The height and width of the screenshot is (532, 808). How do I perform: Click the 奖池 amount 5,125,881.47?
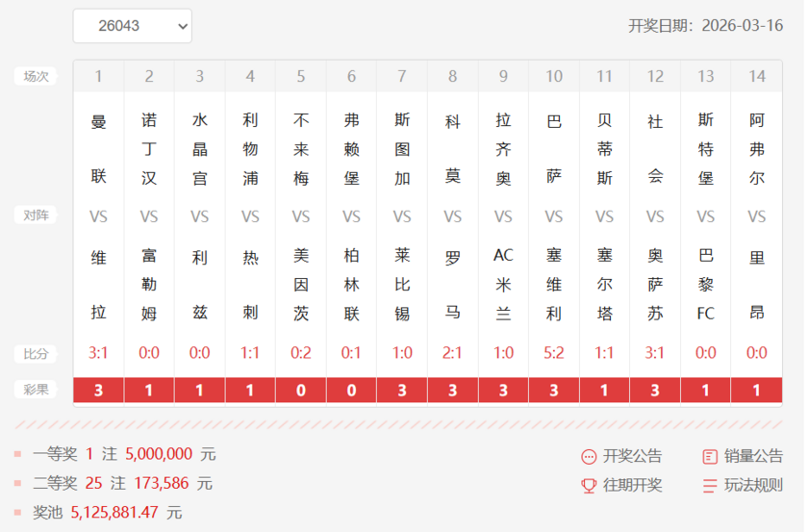[114, 513]
